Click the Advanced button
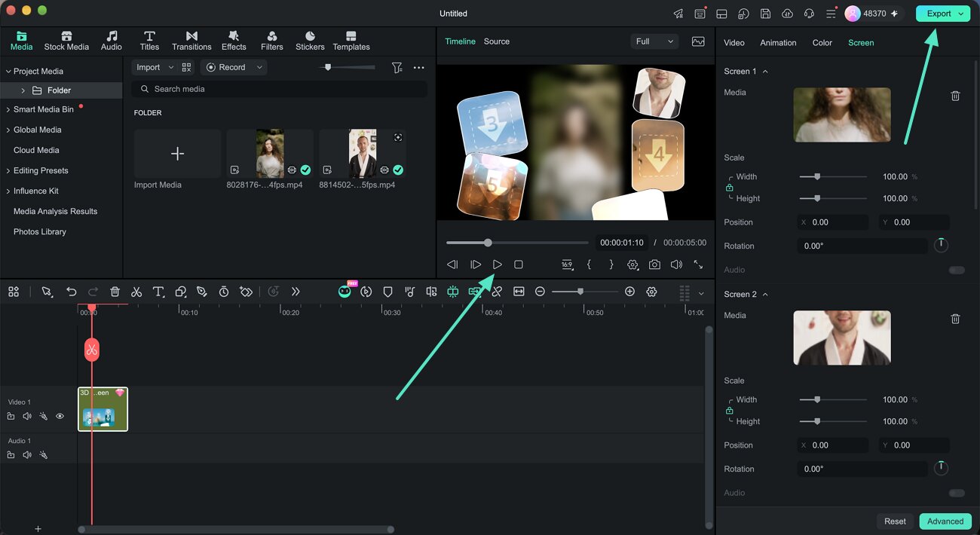The height and width of the screenshot is (535, 980). 945,521
